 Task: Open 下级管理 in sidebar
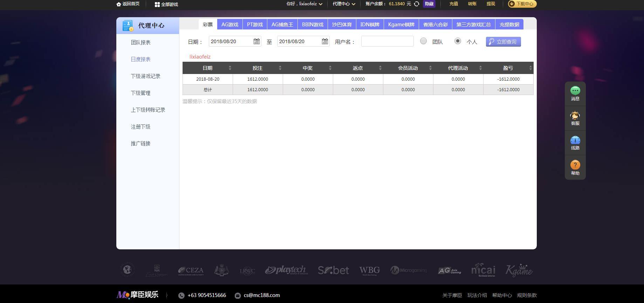point(141,93)
